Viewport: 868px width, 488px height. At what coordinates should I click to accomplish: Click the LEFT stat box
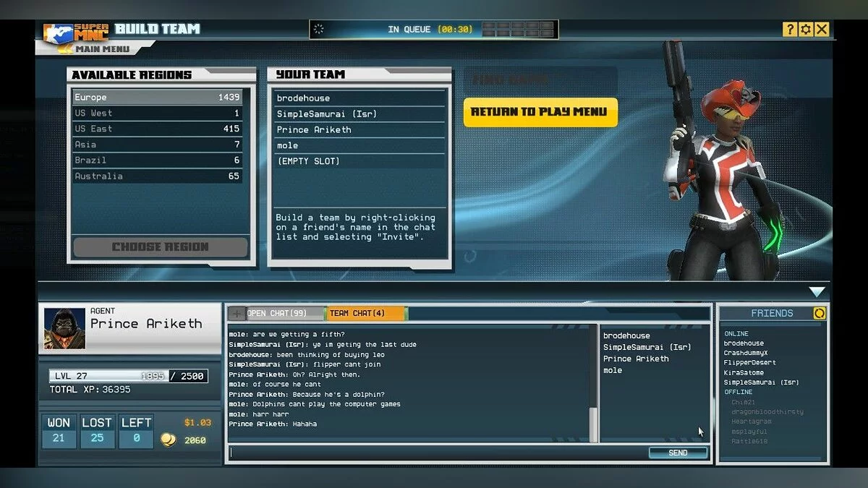(x=136, y=431)
